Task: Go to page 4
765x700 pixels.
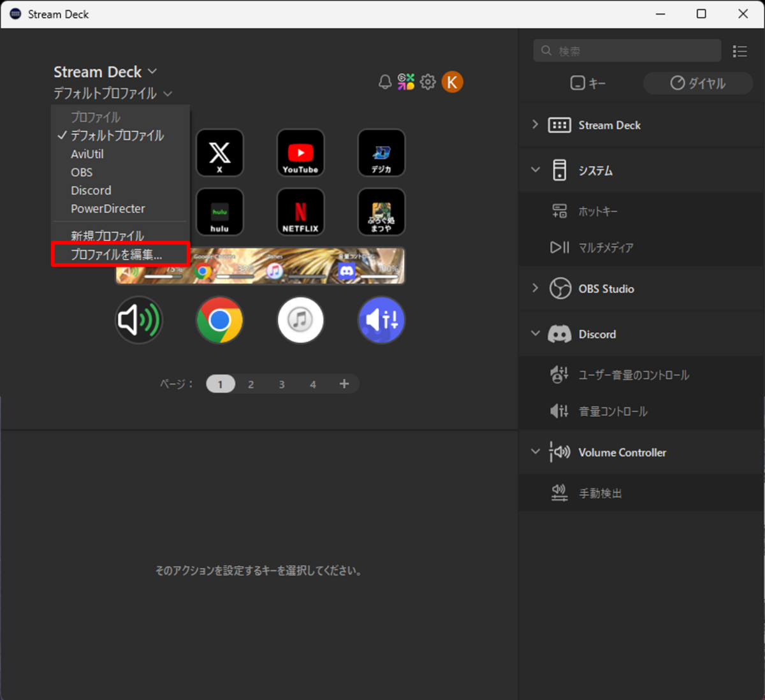Action: click(x=313, y=384)
